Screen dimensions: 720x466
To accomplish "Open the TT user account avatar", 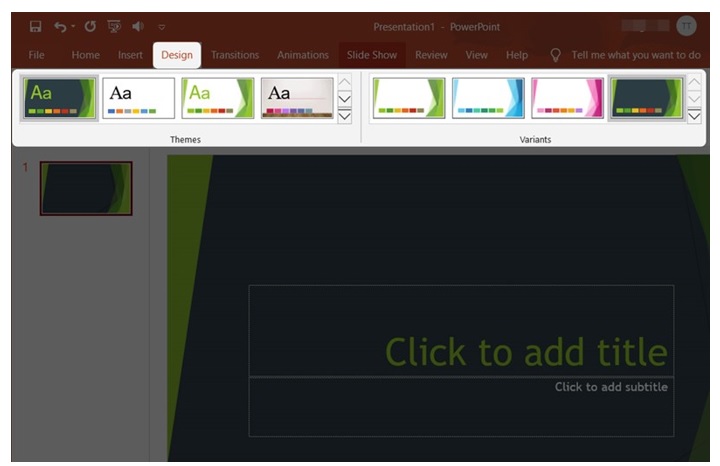I will point(686,26).
